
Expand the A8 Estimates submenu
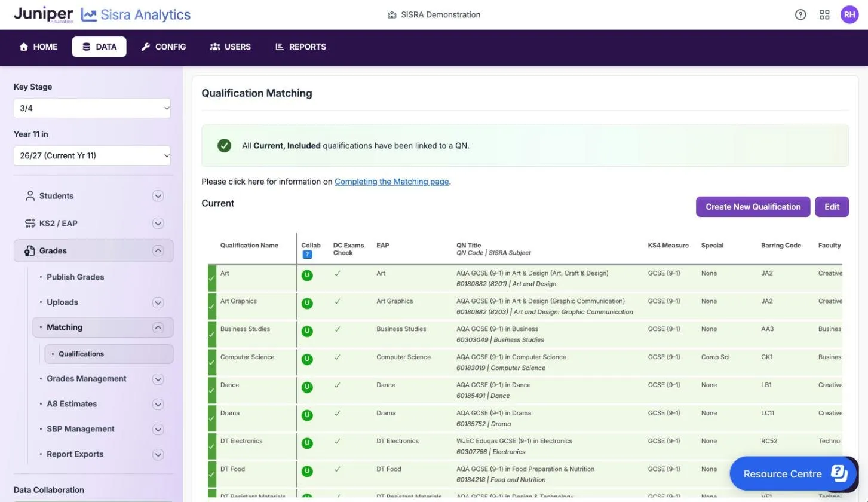click(x=158, y=404)
